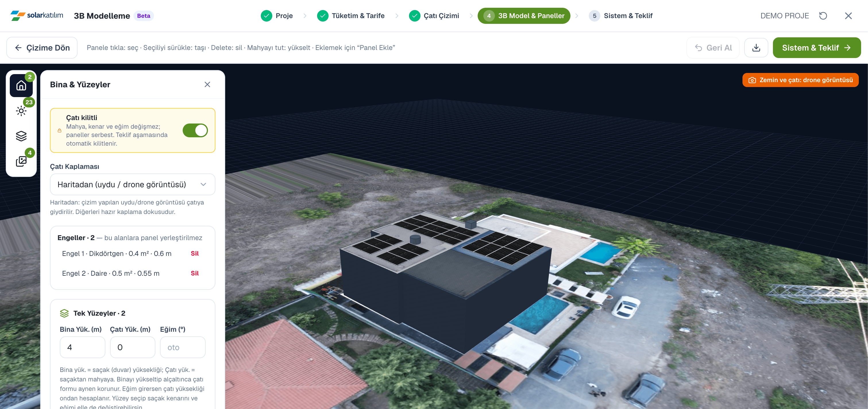The width and height of the screenshot is (868, 409).
Task: Delete Engel 2 with Sil
Action: pos(195,273)
